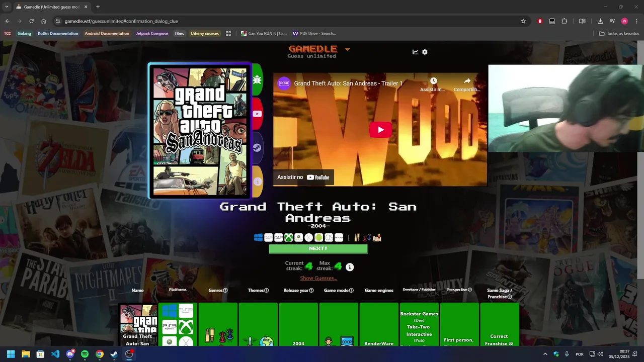
Task: Open the TCC bookmark
Action: (x=8, y=34)
